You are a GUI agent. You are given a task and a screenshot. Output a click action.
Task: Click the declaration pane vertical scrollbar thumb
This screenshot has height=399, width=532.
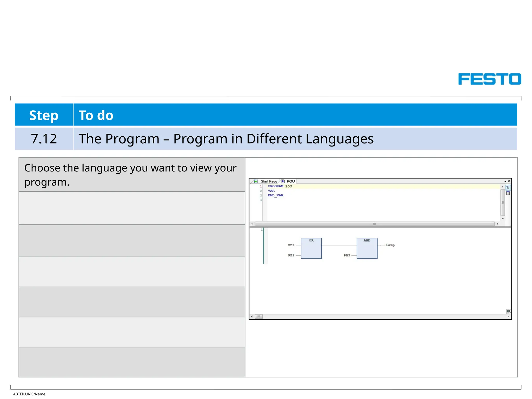pos(503,203)
